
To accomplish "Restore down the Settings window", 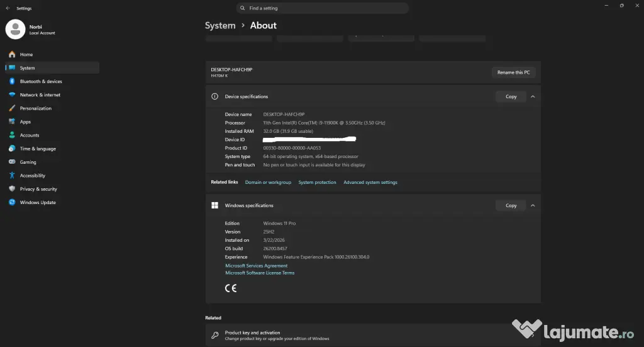I will [x=622, y=6].
